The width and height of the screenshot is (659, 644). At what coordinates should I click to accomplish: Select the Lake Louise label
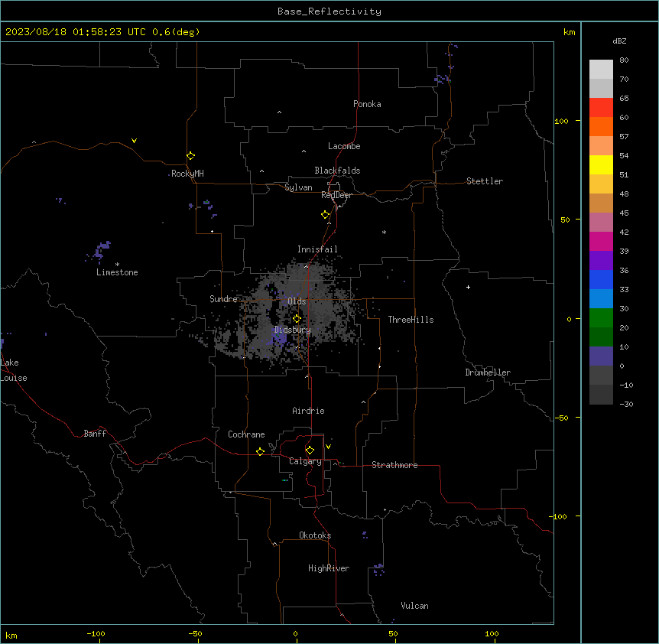[x=12, y=370]
